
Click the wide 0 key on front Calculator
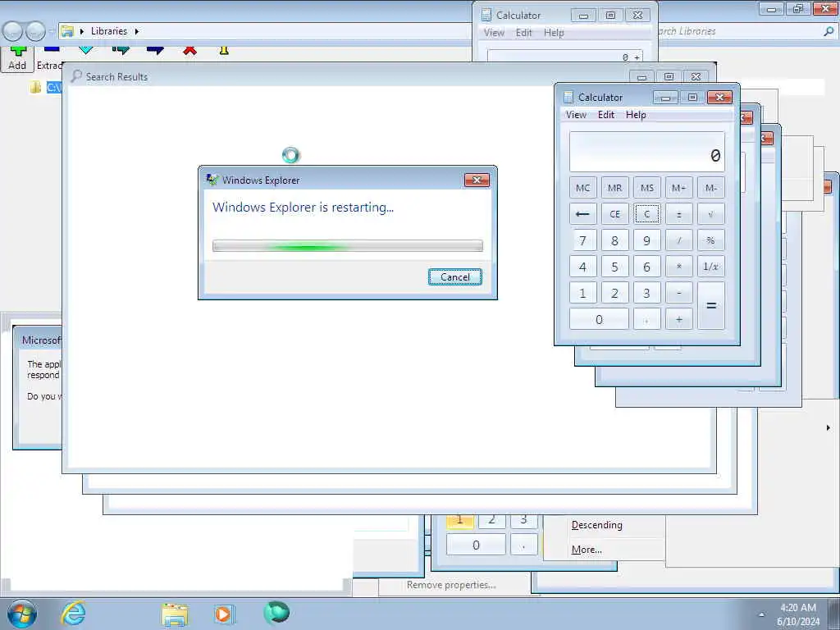599,319
